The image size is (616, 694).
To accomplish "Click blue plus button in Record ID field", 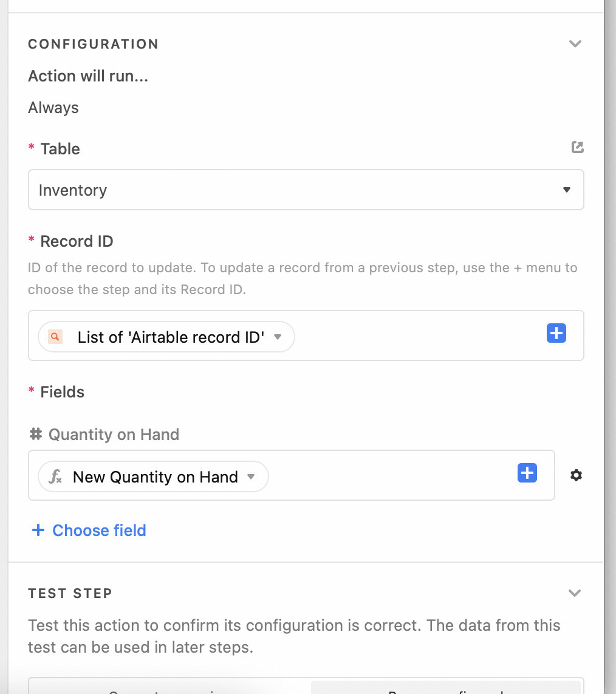I will pyautogui.click(x=556, y=333).
